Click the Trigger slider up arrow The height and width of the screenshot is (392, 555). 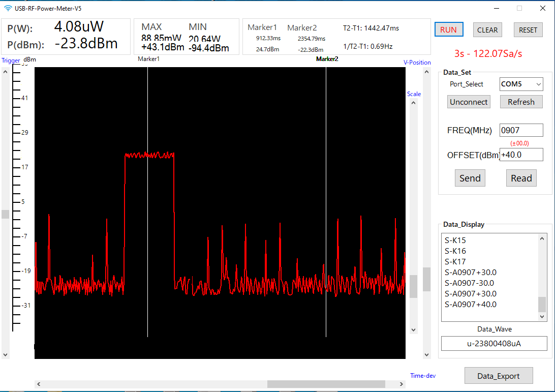pyautogui.click(x=5, y=72)
